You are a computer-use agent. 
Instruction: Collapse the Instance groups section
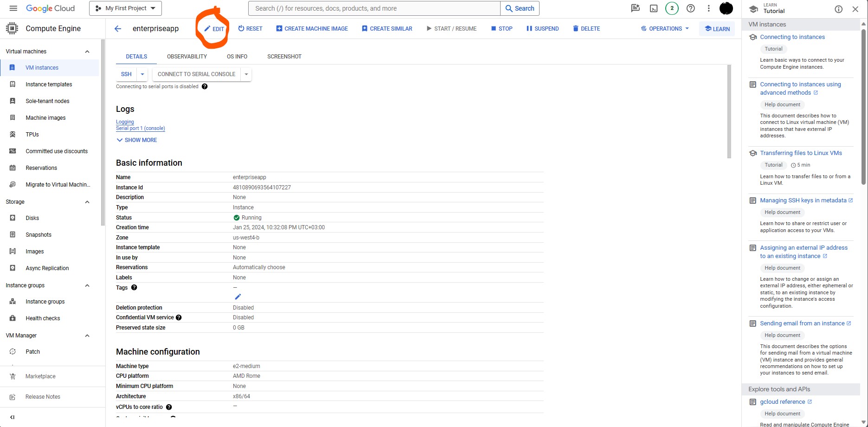87,285
